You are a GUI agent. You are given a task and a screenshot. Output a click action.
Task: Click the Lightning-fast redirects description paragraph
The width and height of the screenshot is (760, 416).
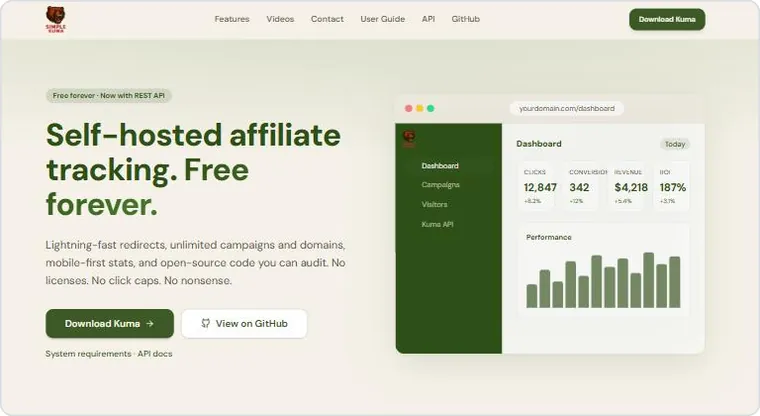point(195,263)
